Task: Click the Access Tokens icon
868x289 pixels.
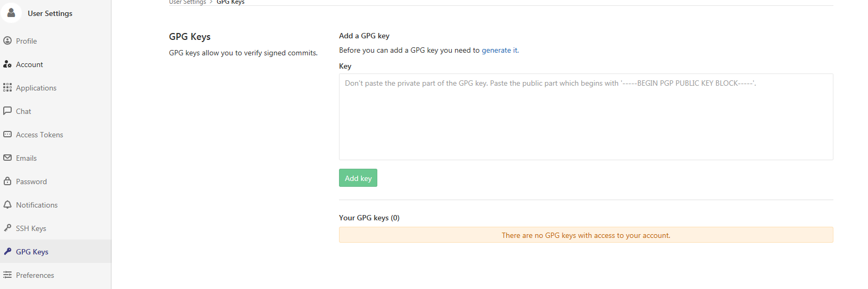Action: tap(7, 134)
